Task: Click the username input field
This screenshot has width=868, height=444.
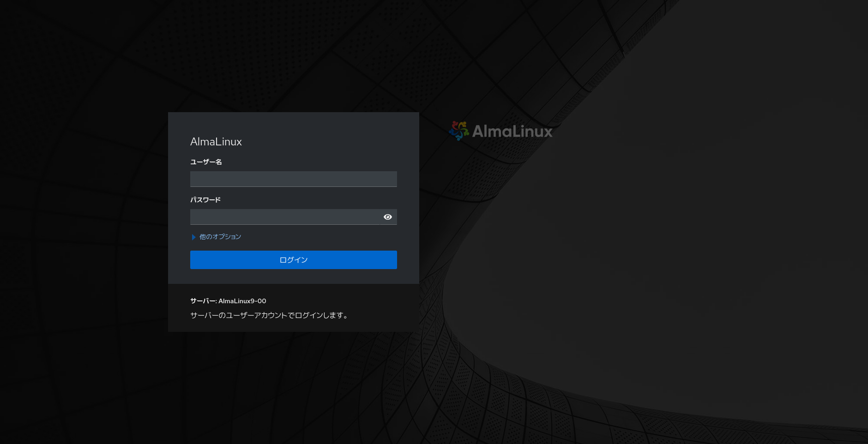Action: coord(294,179)
